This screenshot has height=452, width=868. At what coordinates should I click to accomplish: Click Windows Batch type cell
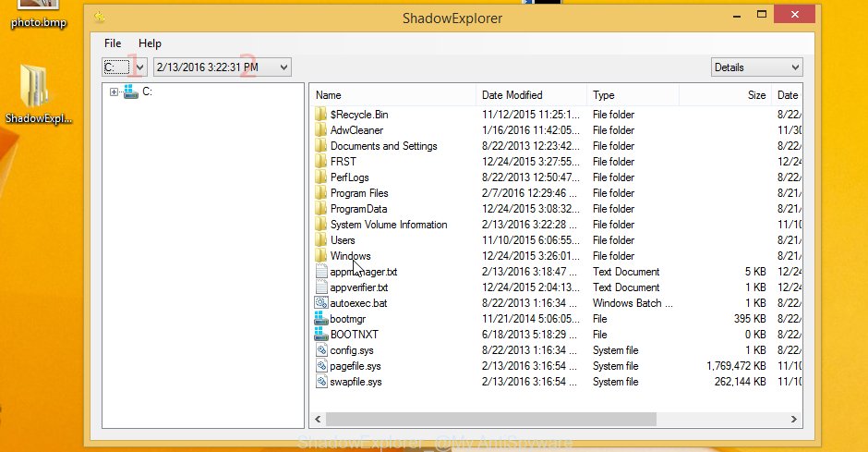click(633, 303)
